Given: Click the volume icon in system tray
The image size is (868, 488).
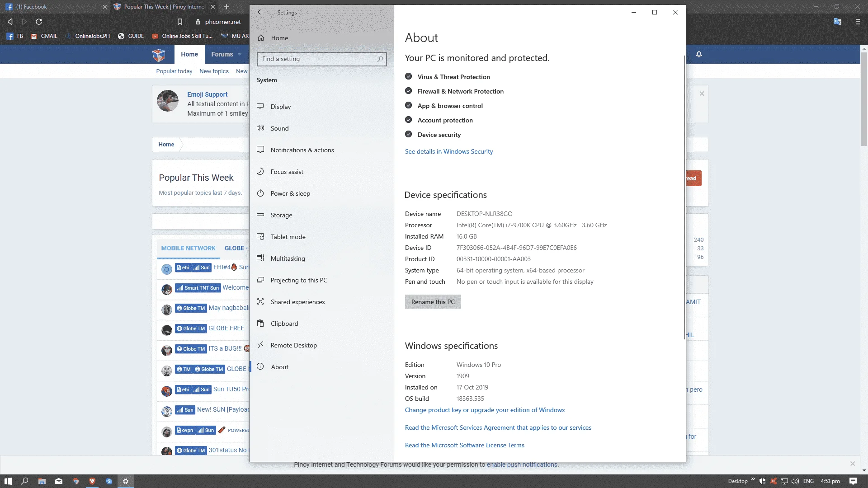Looking at the screenshot, I should [x=795, y=481].
